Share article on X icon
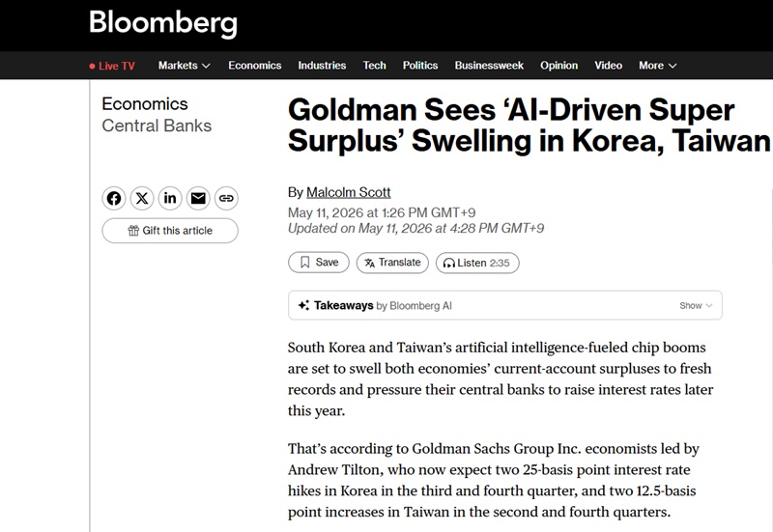This screenshot has width=773, height=532. pyautogui.click(x=142, y=199)
